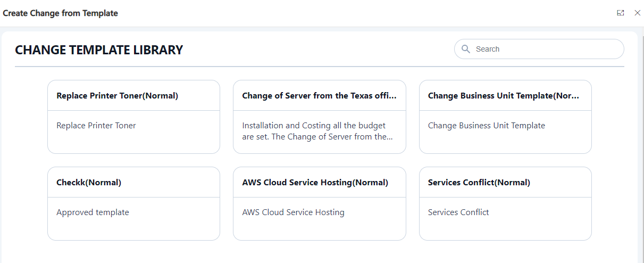Screen dimensions: 644x263
Task: Focus the template Search input field
Action: 539,49
